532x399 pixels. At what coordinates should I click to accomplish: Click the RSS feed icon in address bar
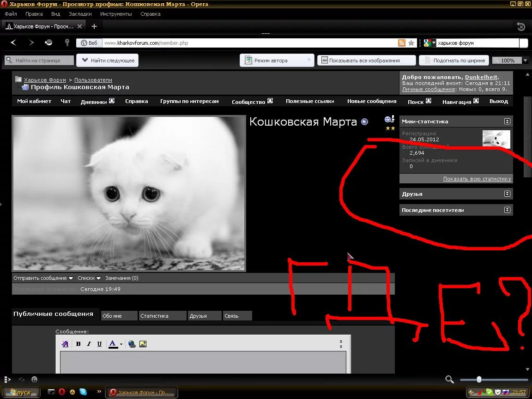click(x=402, y=43)
